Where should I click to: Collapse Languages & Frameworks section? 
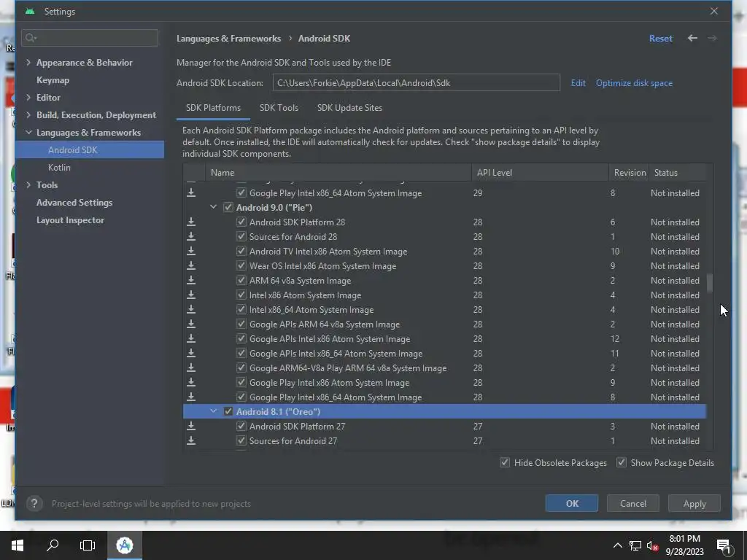point(28,133)
